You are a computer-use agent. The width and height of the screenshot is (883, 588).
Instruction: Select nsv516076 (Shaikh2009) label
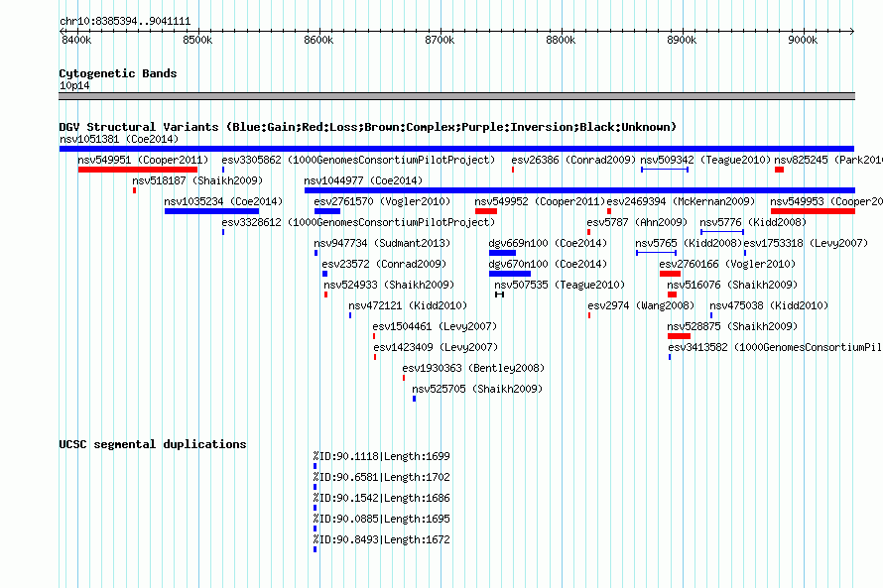[x=732, y=285]
